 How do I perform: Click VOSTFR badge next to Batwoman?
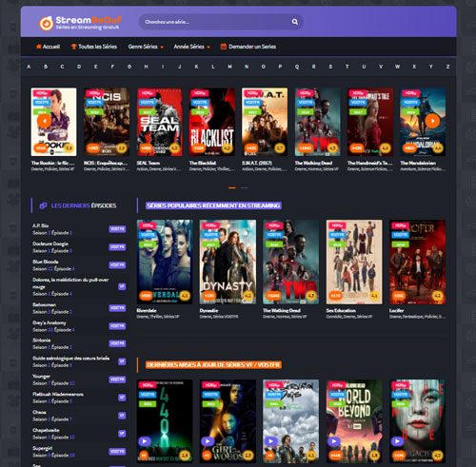(117, 308)
